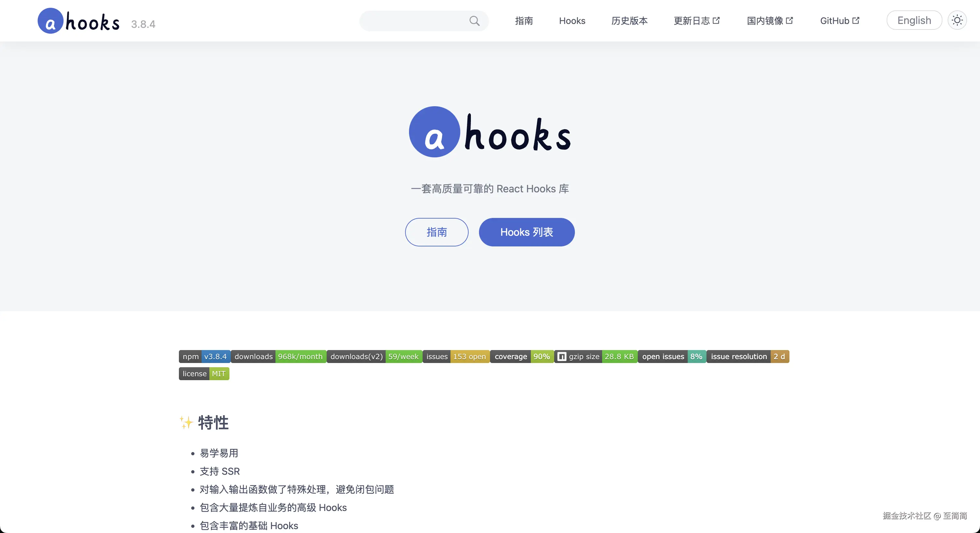
Task: Switch language to English
Action: (x=914, y=20)
